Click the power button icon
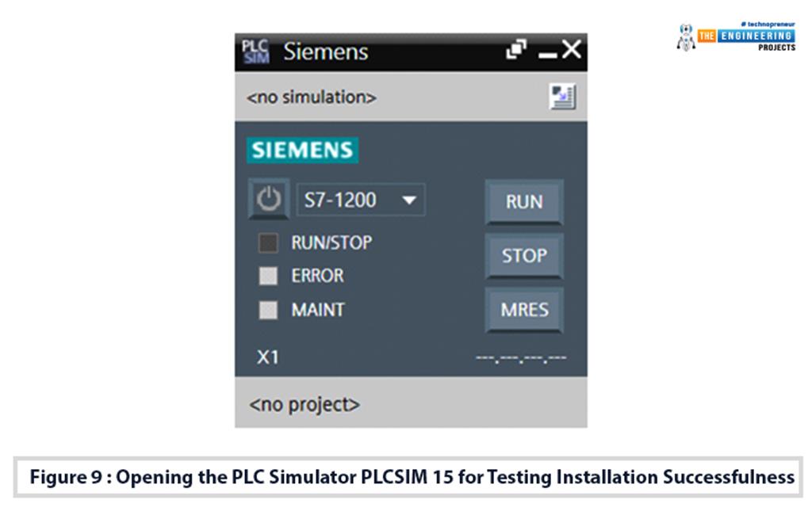812x511 pixels. 269,200
